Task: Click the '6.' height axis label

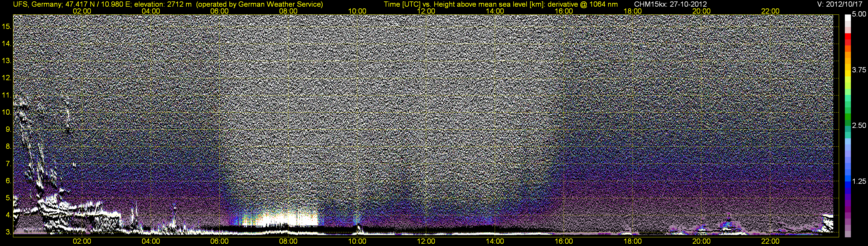Action: pos(9,181)
